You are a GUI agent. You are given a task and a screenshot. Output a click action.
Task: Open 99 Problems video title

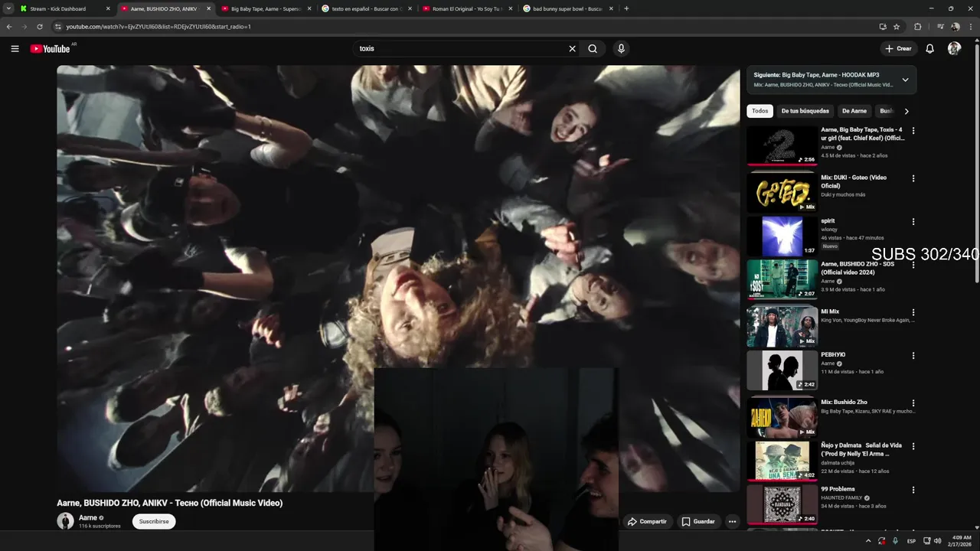click(838, 489)
